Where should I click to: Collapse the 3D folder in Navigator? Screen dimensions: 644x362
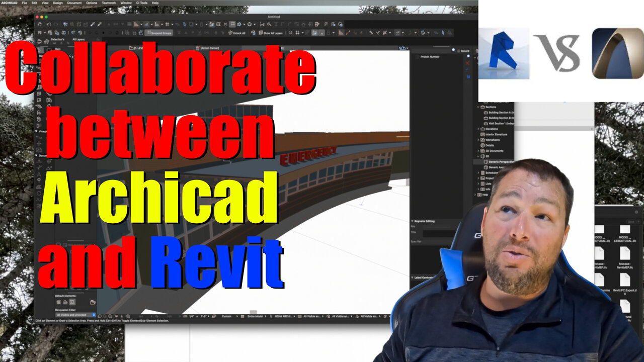click(478, 156)
